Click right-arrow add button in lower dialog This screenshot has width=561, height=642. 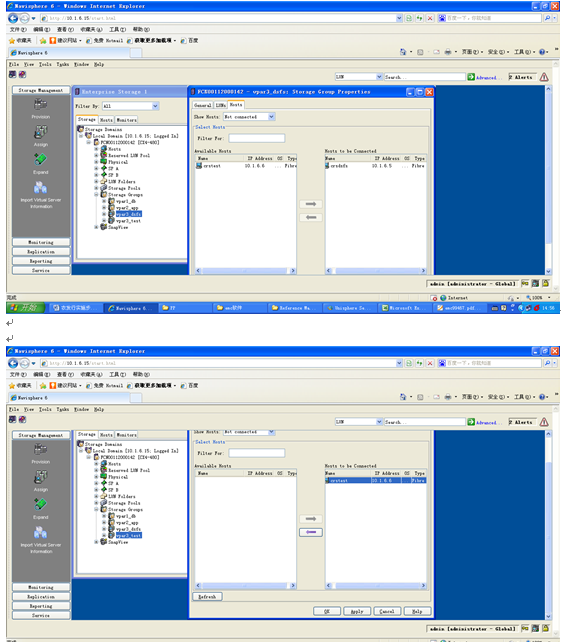(x=311, y=519)
